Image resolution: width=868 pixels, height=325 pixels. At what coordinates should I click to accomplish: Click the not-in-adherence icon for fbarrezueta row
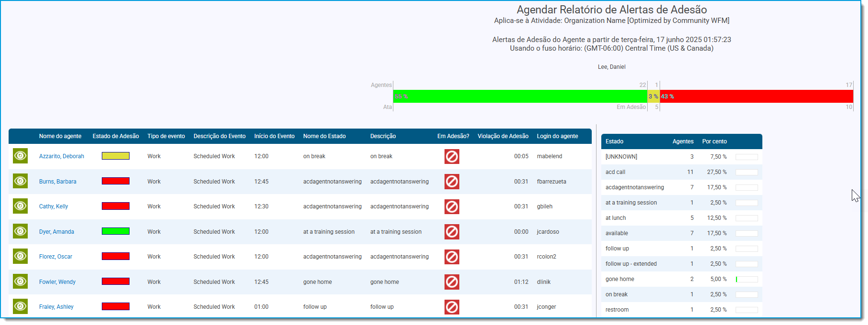[x=452, y=182]
